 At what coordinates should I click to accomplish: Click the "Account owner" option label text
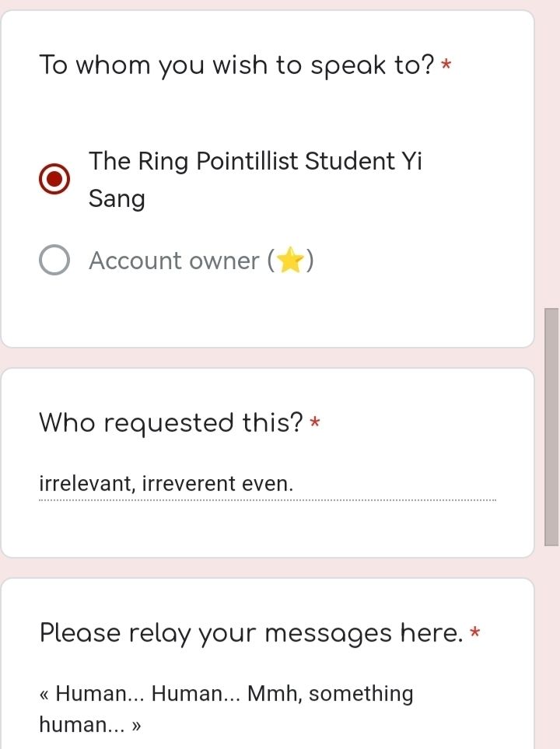click(173, 261)
